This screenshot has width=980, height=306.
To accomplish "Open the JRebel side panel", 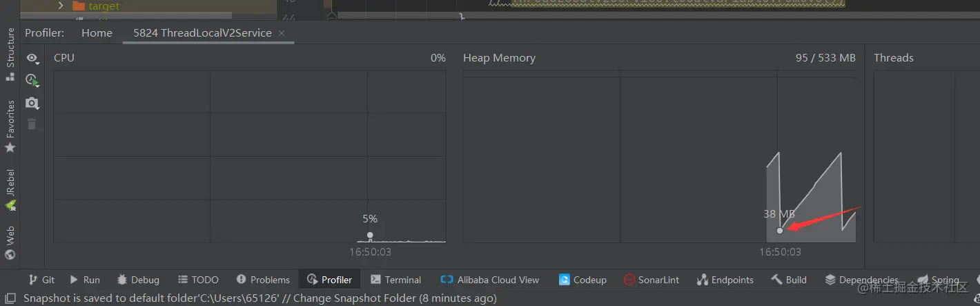I will point(10,189).
